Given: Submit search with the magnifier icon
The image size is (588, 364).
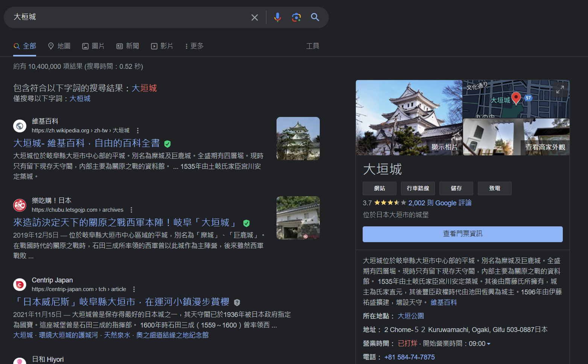Looking at the screenshot, I should (x=315, y=17).
